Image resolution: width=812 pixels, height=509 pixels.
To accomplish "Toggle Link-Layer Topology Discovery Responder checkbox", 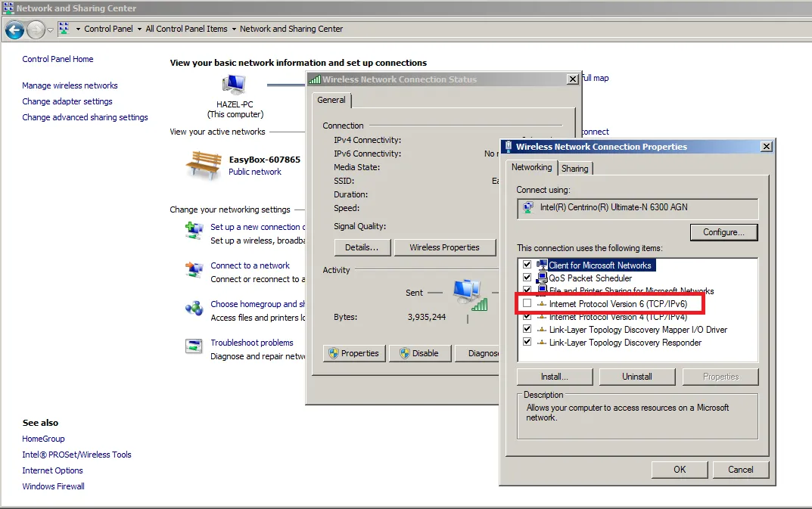I will pos(527,342).
